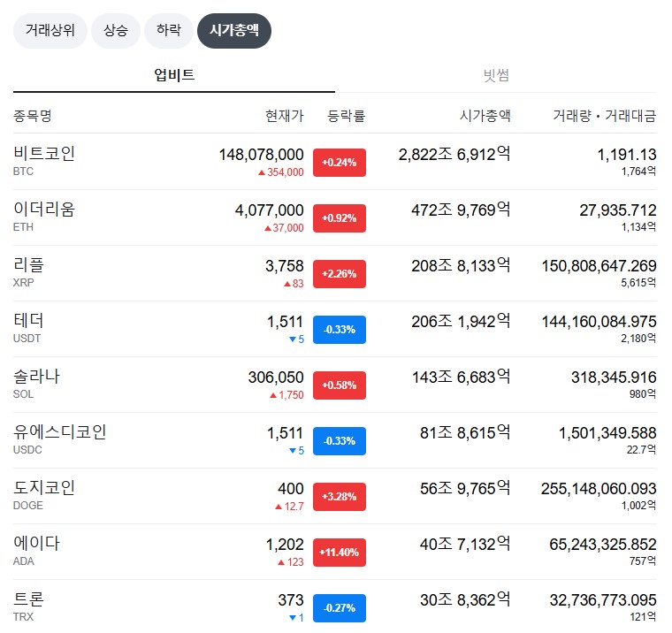The image size is (672, 633).
Task: Switch to the 빗썸 exchange tab
Action: coord(496,75)
